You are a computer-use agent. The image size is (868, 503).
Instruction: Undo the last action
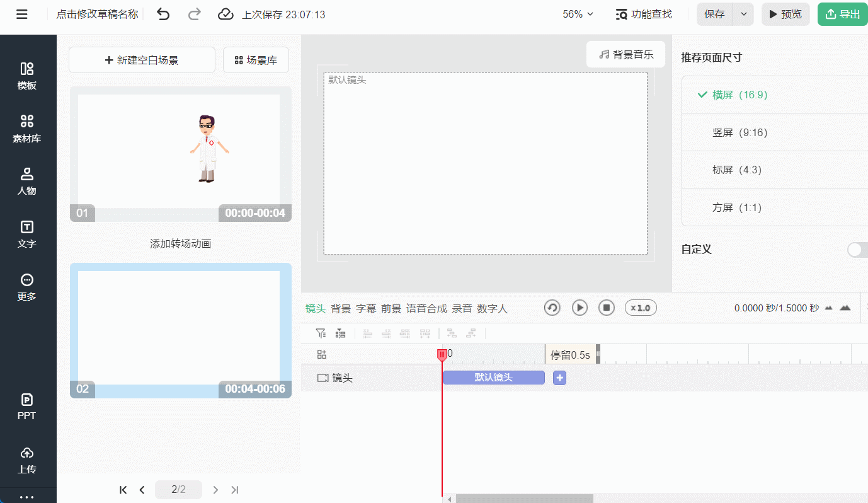[x=163, y=14]
